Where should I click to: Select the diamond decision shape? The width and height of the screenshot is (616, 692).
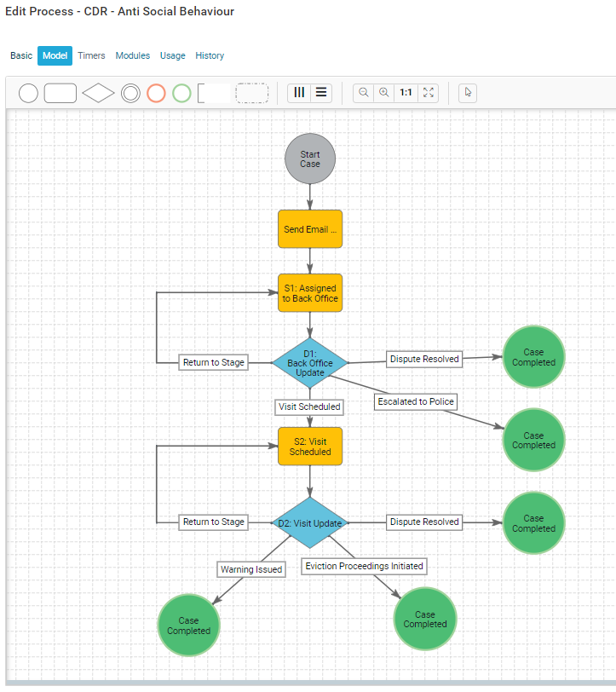[98, 93]
